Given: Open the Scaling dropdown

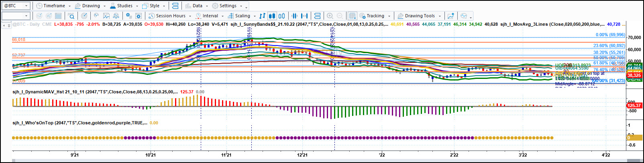Looking at the screenshot, I should [x=242, y=16].
